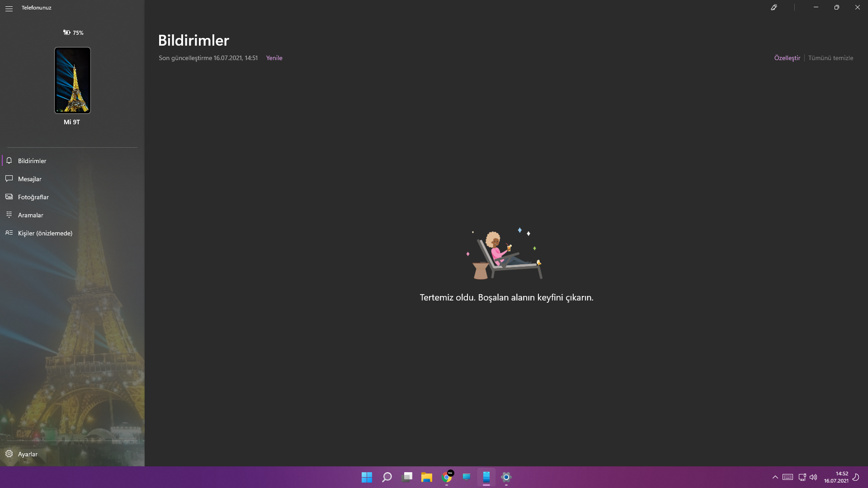This screenshot has width=868, height=488.
Task: Restore down the Telefonunuz window
Action: pyautogui.click(x=837, y=7)
